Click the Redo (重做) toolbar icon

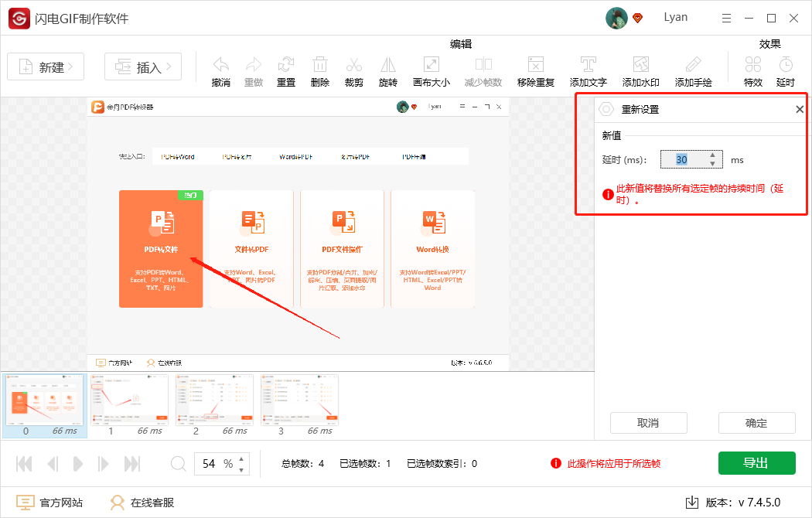253,65
